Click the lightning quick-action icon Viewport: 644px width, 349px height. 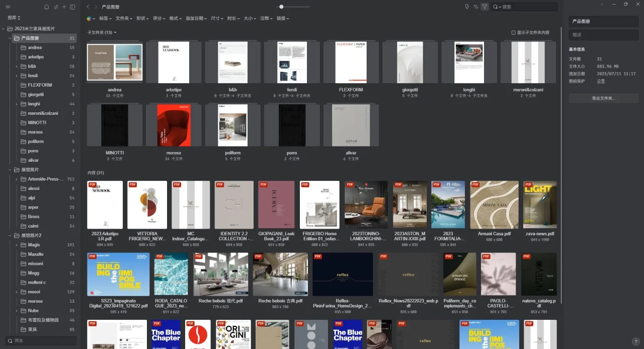[x=467, y=7]
